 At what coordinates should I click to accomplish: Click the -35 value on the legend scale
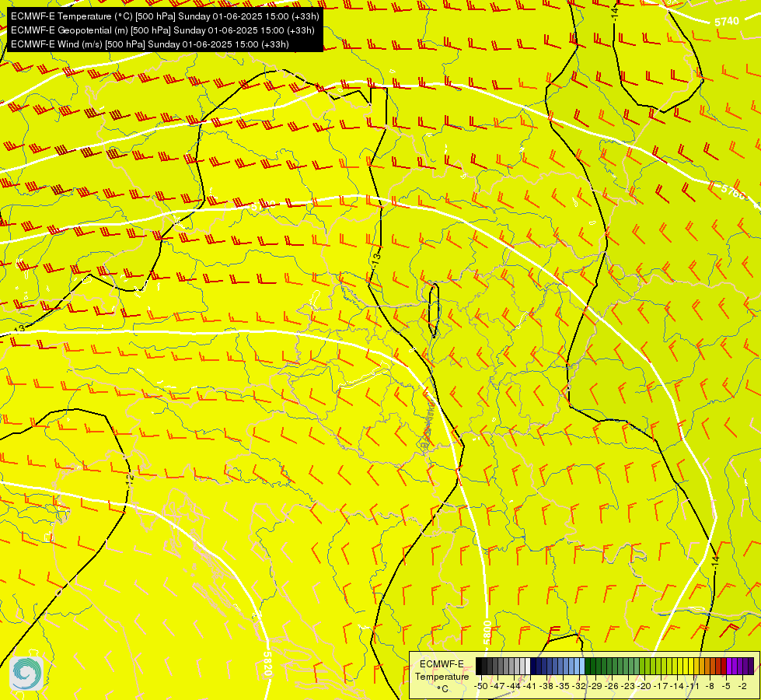[x=563, y=687]
